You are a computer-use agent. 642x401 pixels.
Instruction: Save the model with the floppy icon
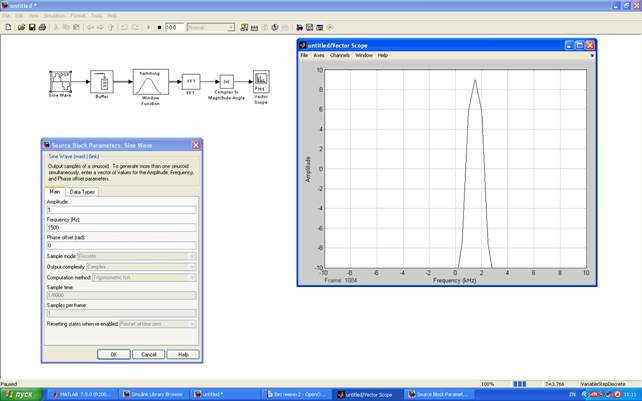click(x=32, y=27)
